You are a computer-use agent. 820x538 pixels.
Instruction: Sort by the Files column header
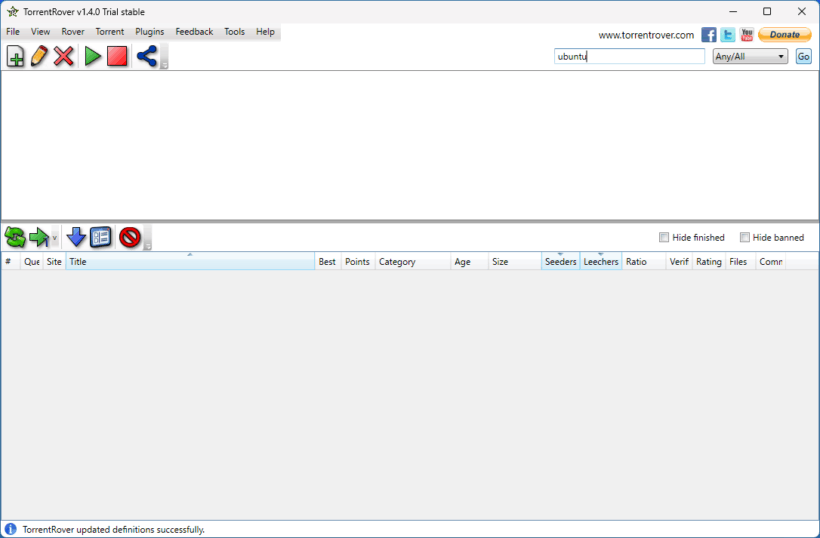(741, 261)
